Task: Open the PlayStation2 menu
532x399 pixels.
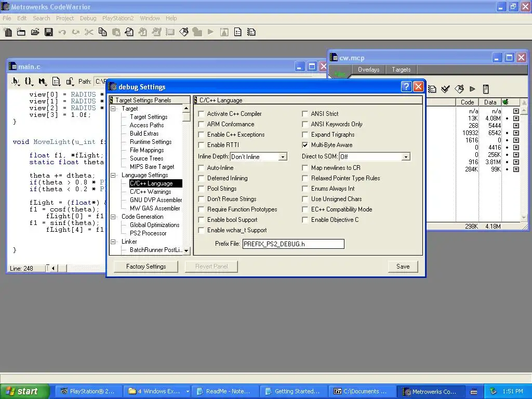Action: (x=118, y=18)
